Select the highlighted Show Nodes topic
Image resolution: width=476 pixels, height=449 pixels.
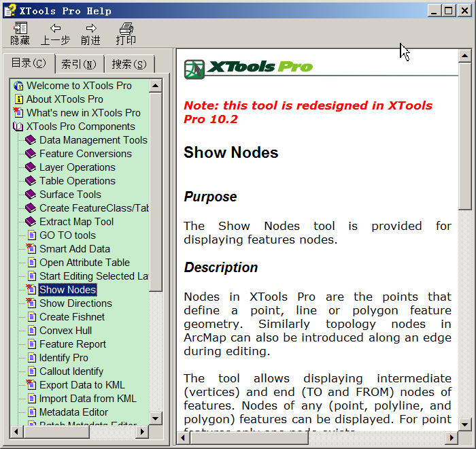pos(68,290)
